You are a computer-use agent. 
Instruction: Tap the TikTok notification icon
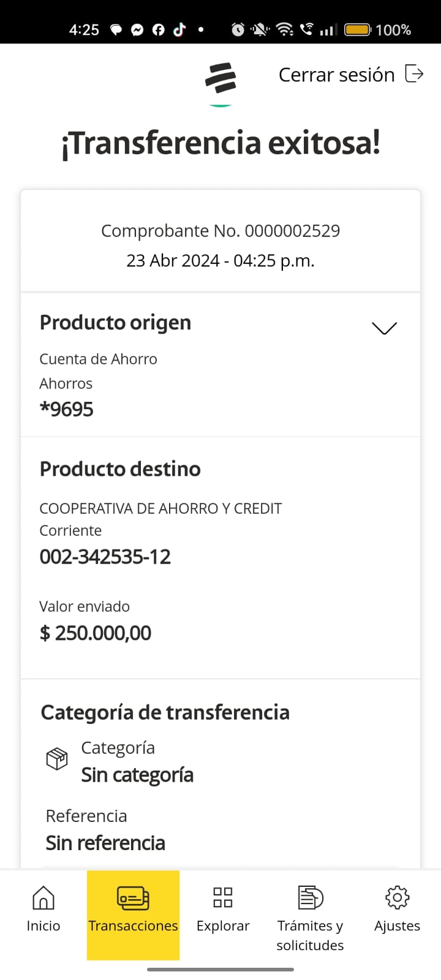[179, 29]
